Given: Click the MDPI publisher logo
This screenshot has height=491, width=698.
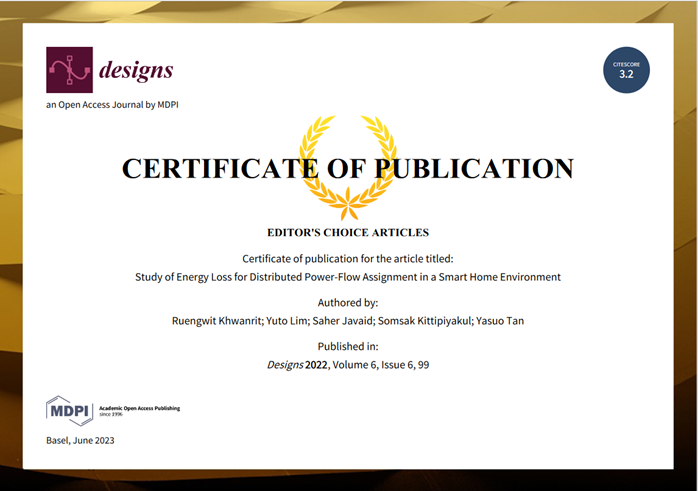Looking at the screenshot, I should tap(69, 410).
